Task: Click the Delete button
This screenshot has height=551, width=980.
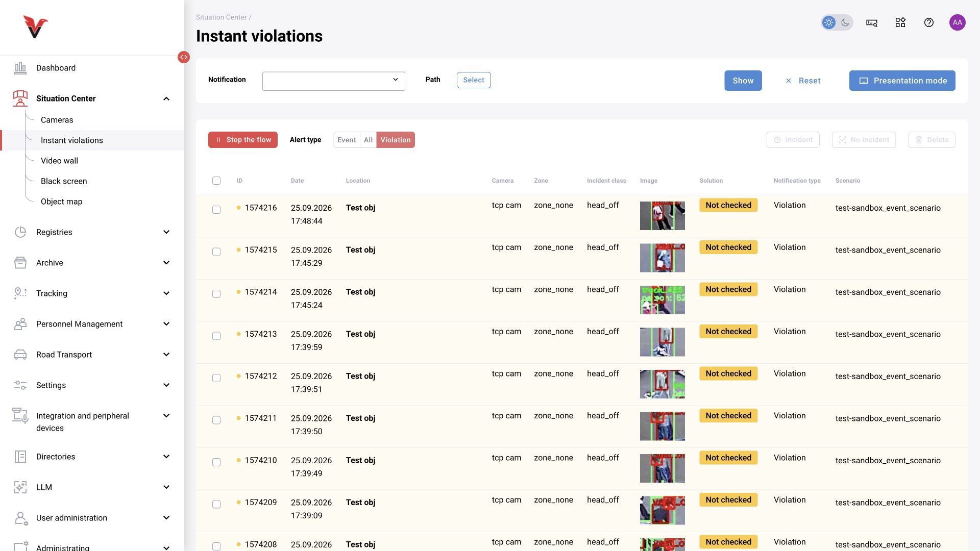Action: click(932, 140)
